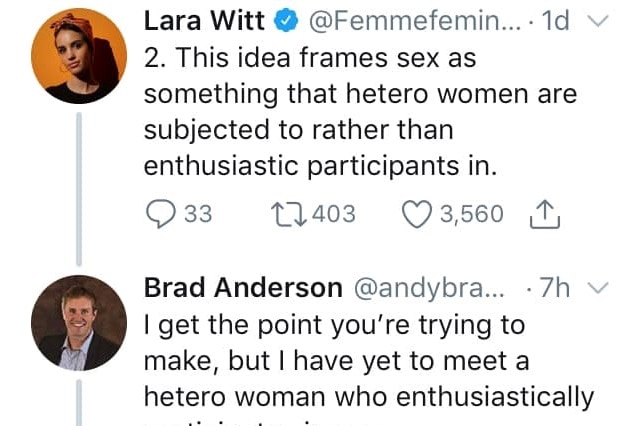Retweet Lara Witt's tweet
This screenshot has height=426, width=639.
coord(289,215)
